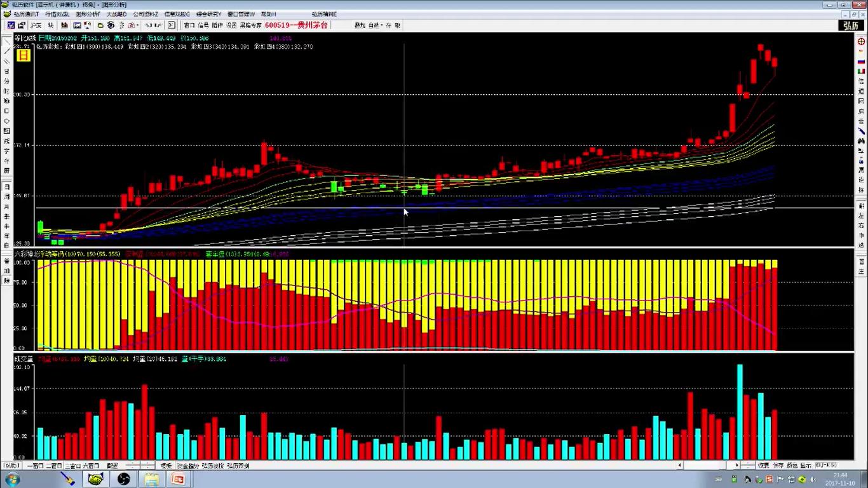This screenshot has width=868, height=488.
Task: Click the stock title 600519 贵州茅台
Action: pos(296,25)
